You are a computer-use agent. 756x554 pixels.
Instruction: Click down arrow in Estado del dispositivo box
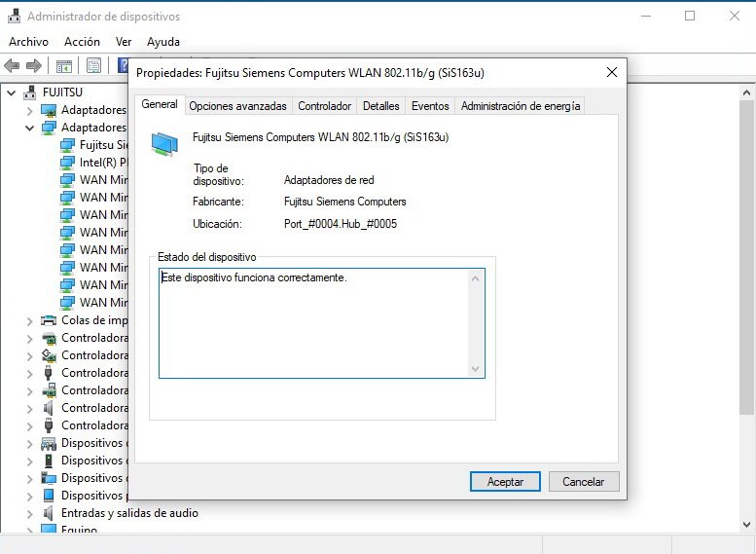pos(476,369)
